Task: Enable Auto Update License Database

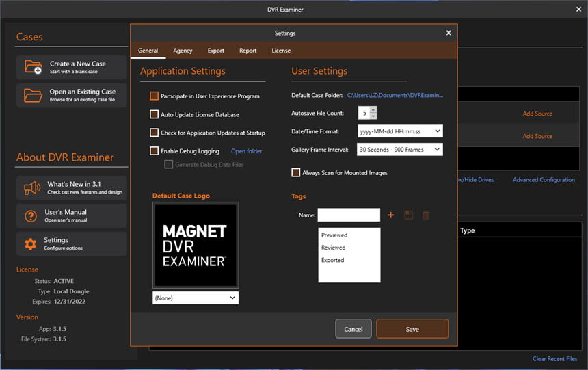Action: click(x=154, y=114)
